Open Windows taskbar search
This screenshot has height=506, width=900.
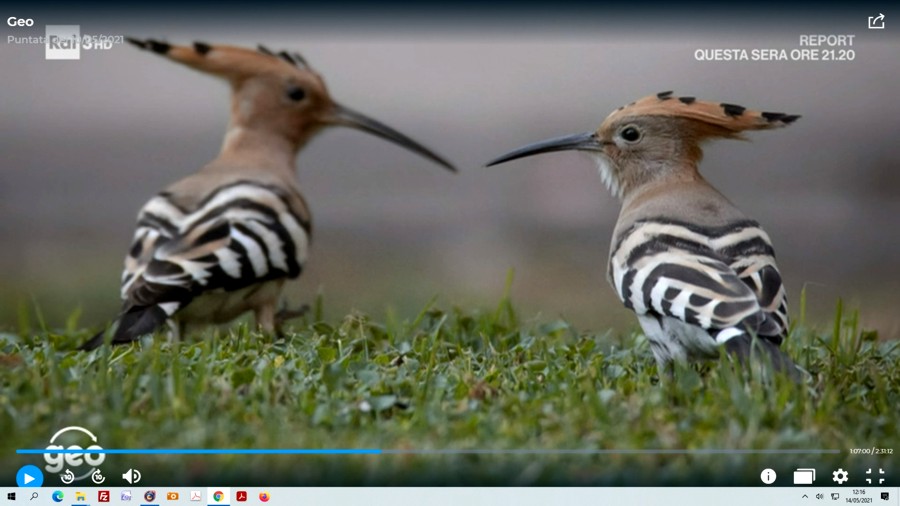point(34,497)
